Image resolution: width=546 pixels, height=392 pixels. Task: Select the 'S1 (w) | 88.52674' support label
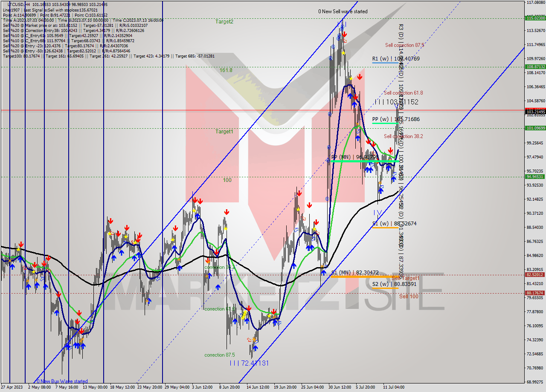[x=394, y=223]
